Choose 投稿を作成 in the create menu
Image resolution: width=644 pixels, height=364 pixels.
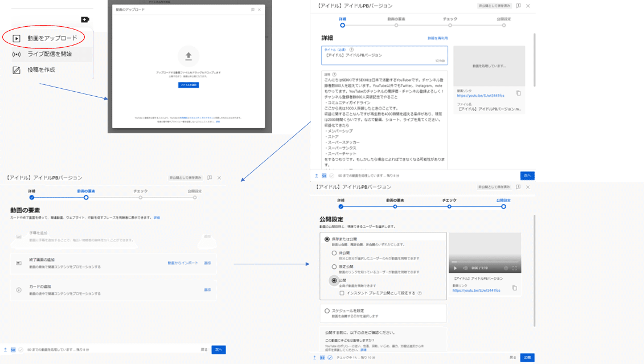(x=41, y=70)
